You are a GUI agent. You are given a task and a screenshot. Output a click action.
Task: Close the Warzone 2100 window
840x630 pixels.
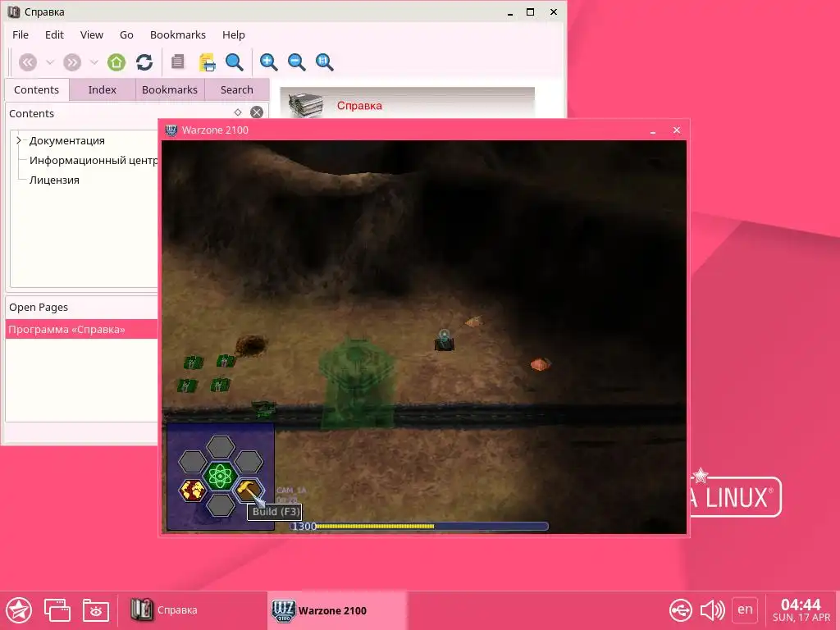click(x=677, y=130)
